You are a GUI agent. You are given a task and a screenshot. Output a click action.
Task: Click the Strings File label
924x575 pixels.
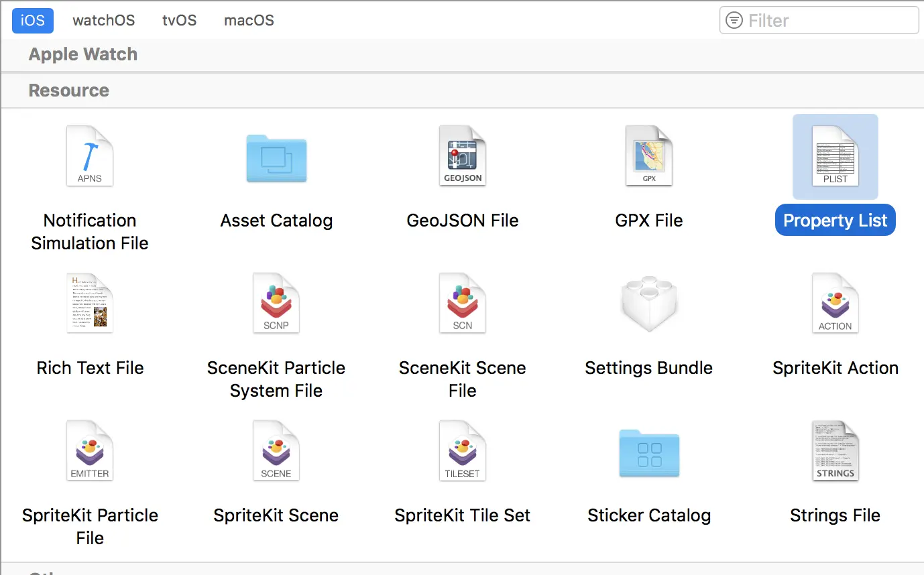835,515
